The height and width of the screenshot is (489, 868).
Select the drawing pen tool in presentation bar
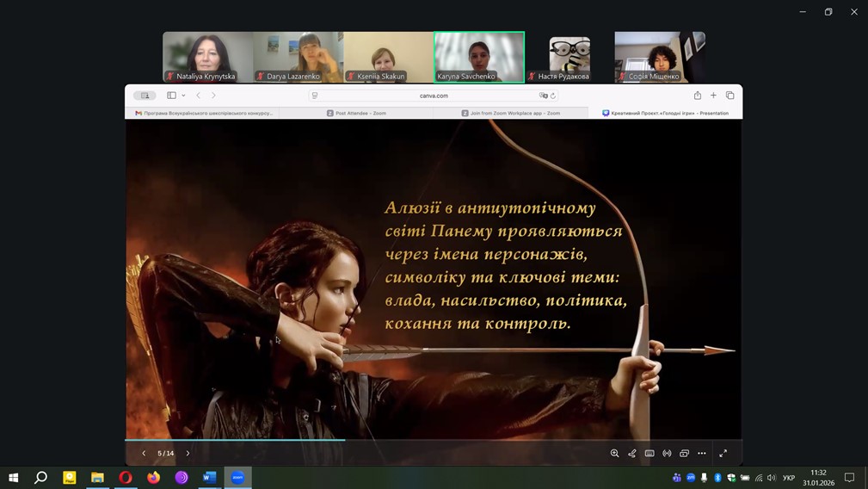[x=632, y=453]
